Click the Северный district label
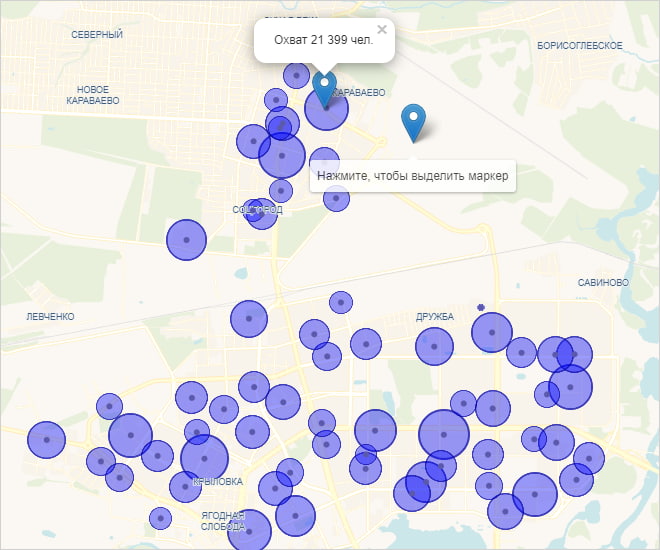The height and width of the screenshot is (550, 660). tap(97, 35)
